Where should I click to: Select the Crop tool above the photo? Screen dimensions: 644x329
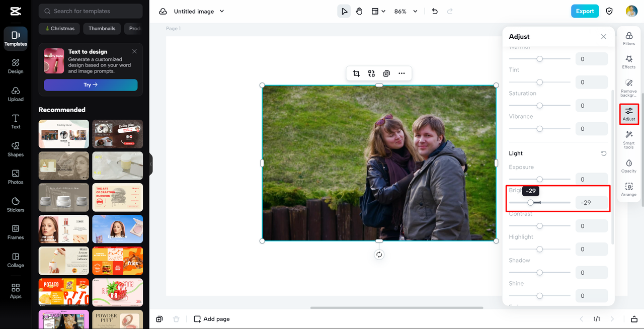tap(356, 73)
